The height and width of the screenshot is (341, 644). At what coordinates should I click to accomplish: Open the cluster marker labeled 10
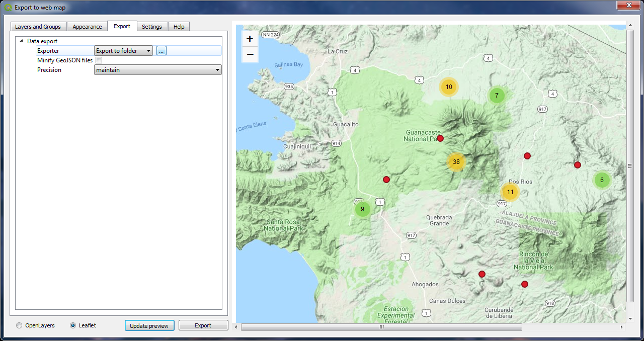pyautogui.click(x=449, y=87)
